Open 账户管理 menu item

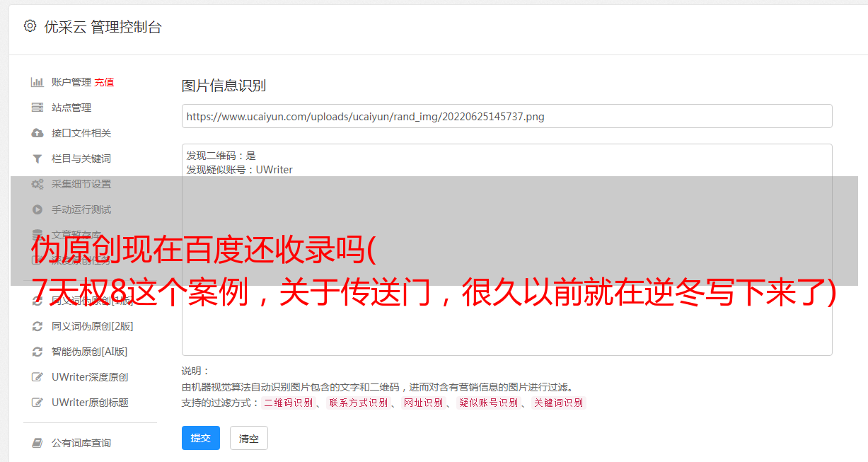click(x=71, y=82)
